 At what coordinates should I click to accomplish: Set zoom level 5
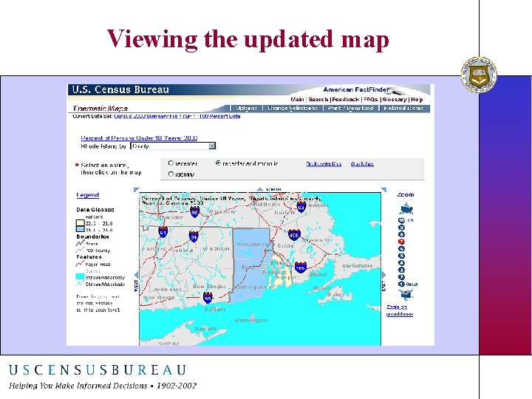pos(401,256)
